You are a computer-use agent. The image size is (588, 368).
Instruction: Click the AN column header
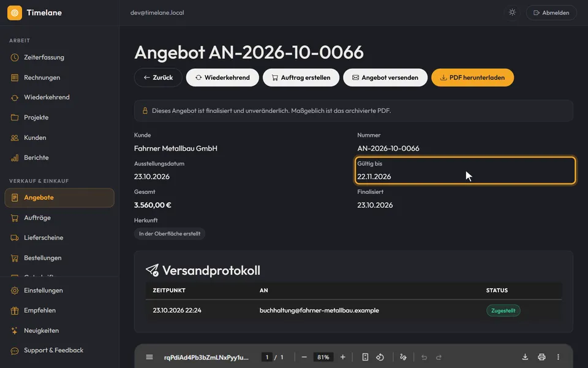(x=263, y=290)
